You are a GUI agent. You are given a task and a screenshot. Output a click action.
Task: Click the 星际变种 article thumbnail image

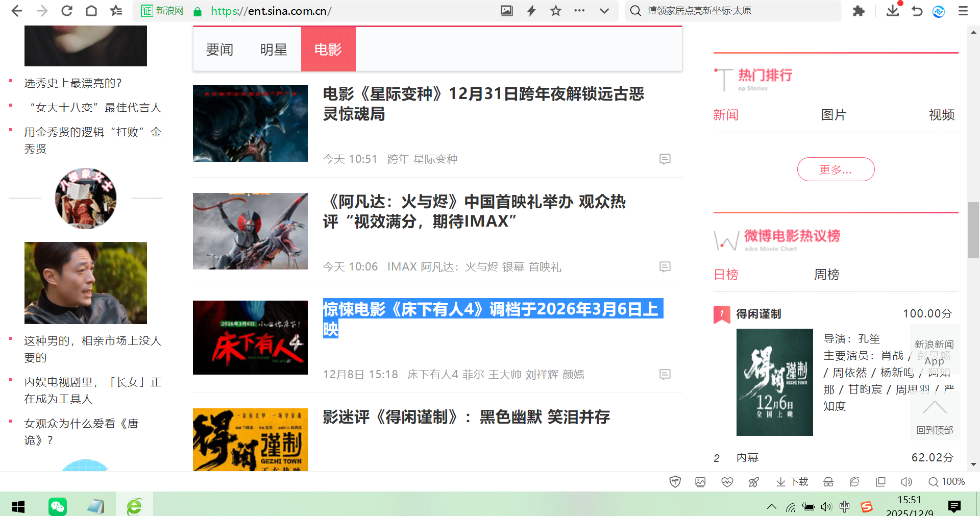(x=250, y=124)
